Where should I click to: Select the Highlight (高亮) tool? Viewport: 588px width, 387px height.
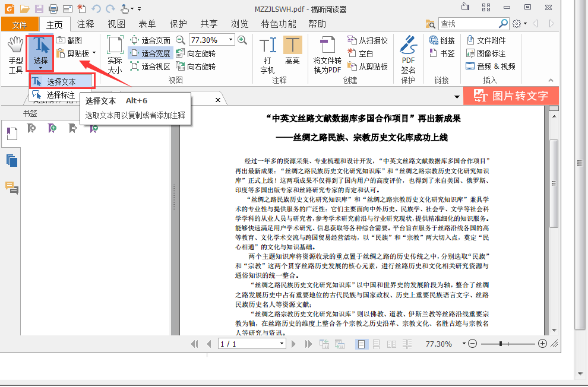[x=292, y=52]
